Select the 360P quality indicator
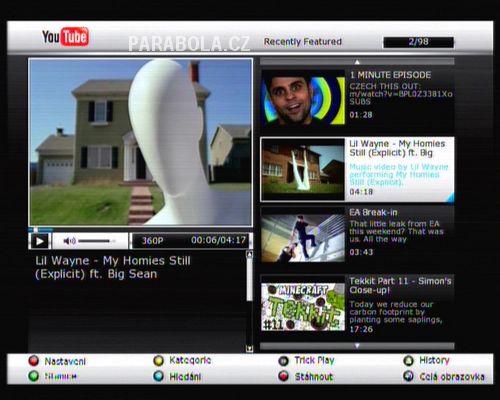 (152, 241)
